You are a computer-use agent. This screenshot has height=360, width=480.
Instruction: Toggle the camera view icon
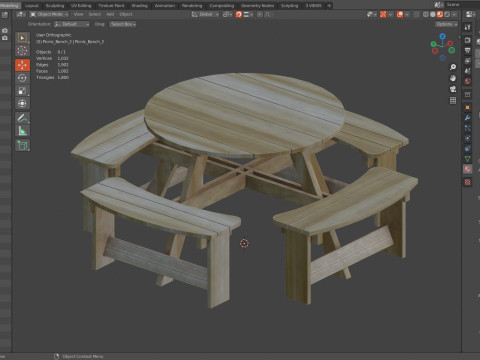tap(453, 89)
